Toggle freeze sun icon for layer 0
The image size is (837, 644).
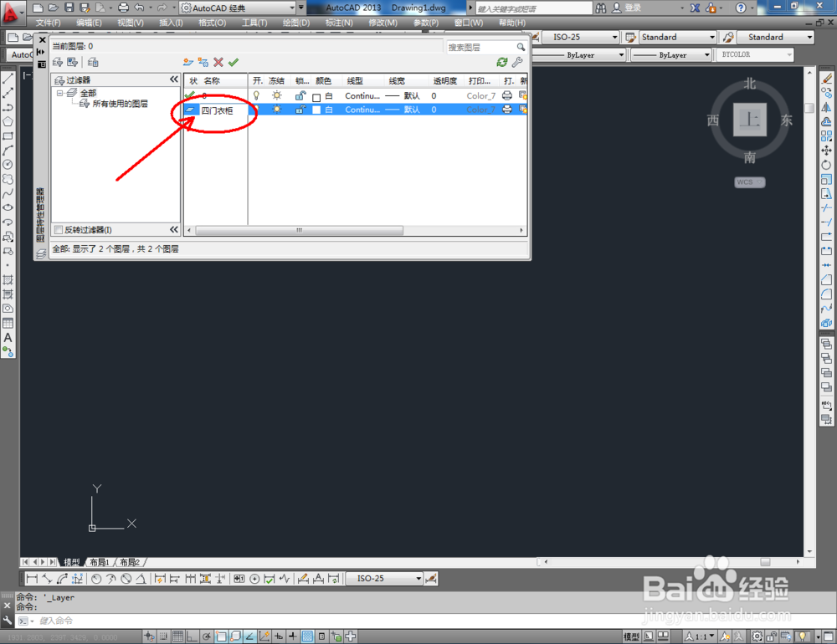tap(276, 95)
